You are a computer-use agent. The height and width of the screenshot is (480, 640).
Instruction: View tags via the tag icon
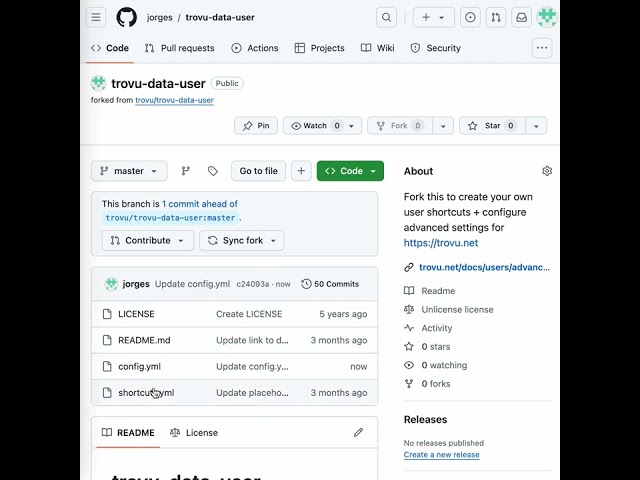[x=213, y=171]
